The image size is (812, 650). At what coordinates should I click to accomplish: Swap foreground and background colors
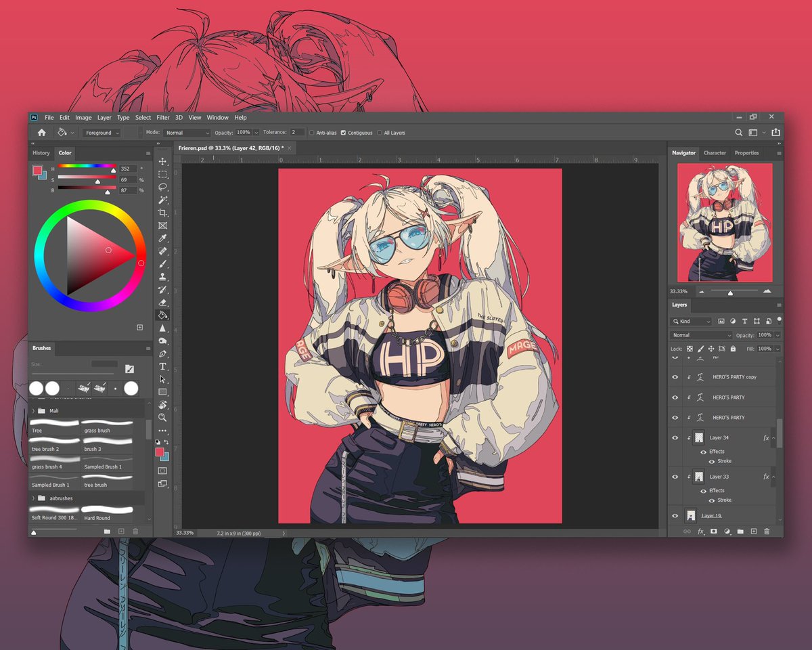pos(166,442)
